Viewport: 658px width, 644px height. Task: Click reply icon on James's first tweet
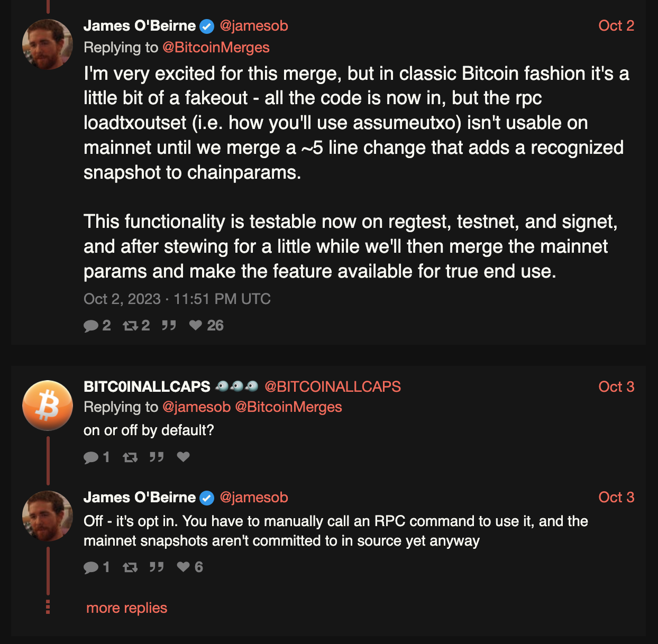coord(91,326)
